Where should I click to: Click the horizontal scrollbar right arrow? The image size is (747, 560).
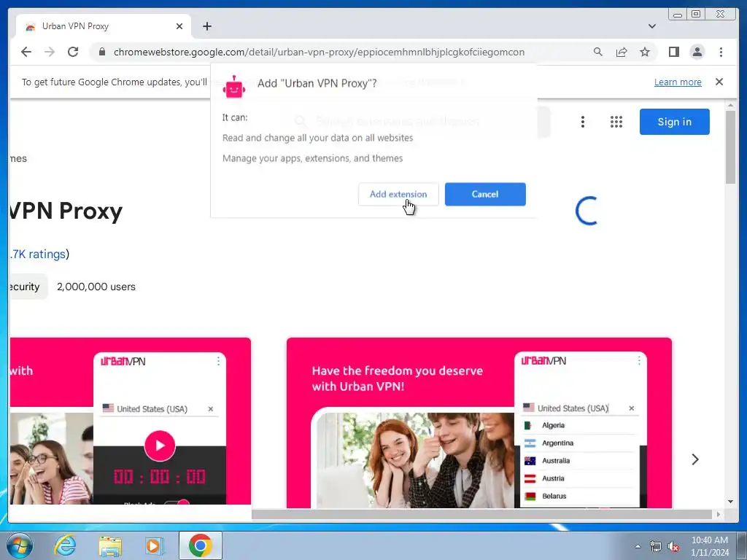tap(719, 514)
